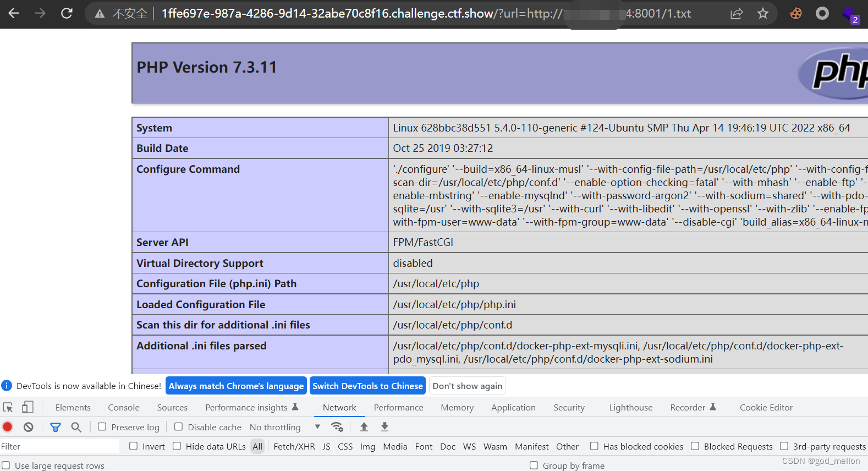This screenshot has width=868, height=471.
Task: Stop recording network log
Action: 8,427
